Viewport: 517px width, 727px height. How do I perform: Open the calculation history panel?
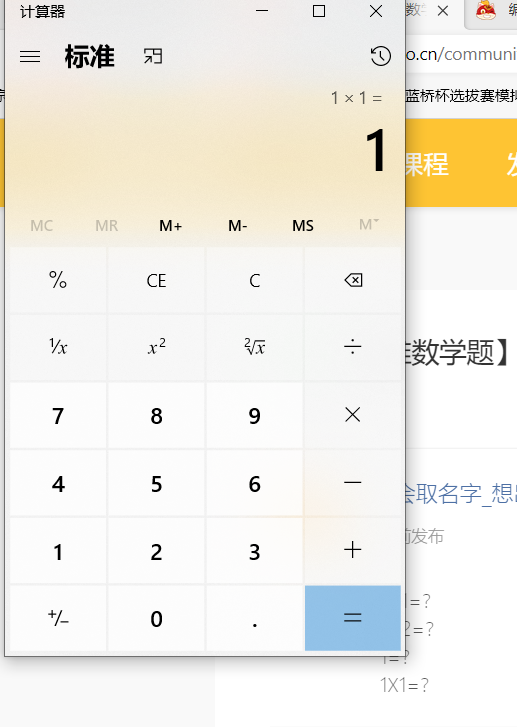coord(380,56)
